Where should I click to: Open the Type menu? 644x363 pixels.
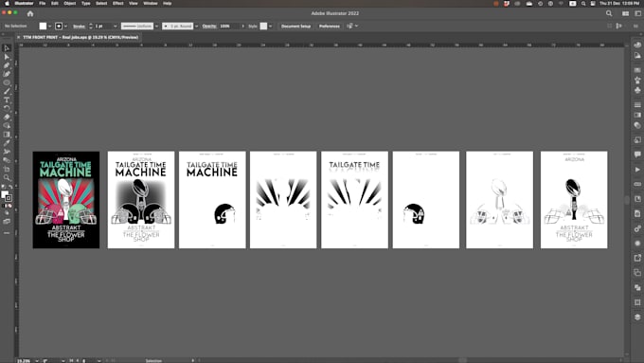coord(86,3)
